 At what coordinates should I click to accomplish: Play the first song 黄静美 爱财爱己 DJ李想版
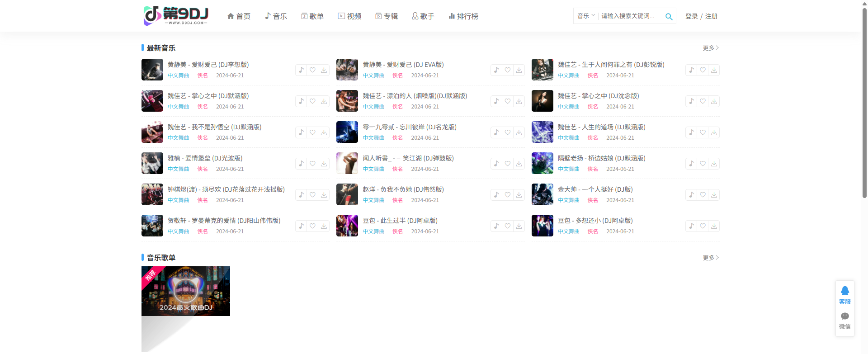pyautogui.click(x=301, y=70)
